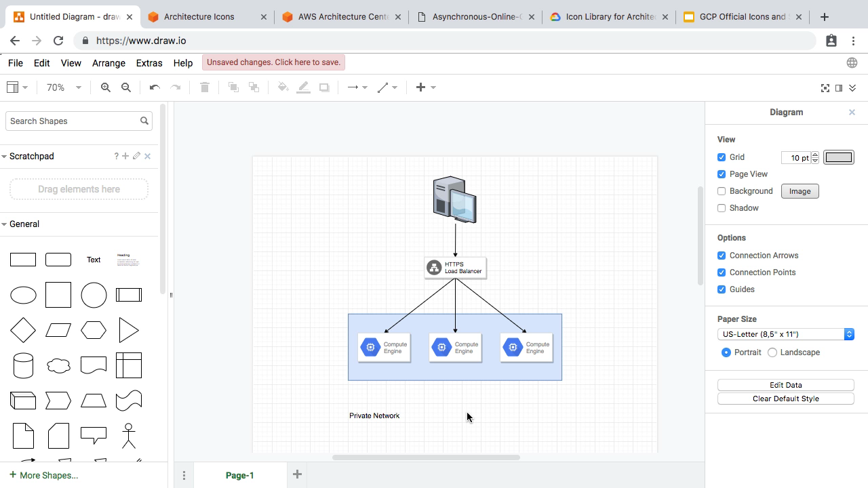The height and width of the screenshot is (488, 868).
Task: Open the Insert plus dropdown
Action: 426,87
